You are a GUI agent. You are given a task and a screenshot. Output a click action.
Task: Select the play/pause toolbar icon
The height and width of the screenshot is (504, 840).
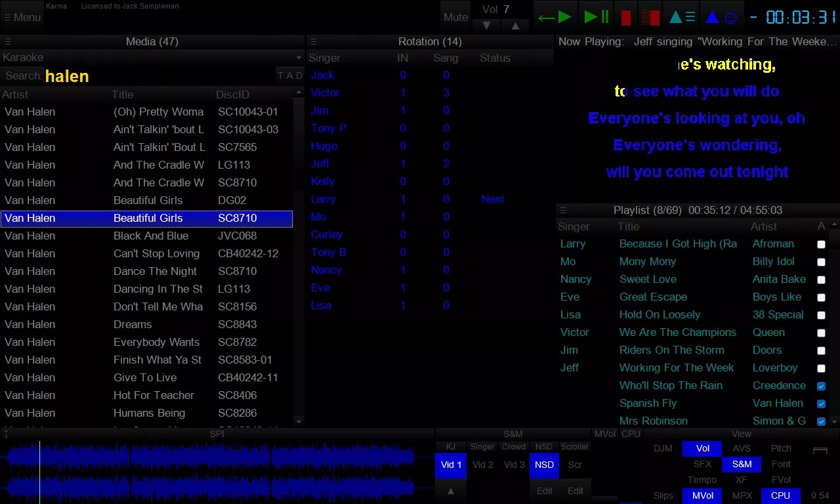595,16
